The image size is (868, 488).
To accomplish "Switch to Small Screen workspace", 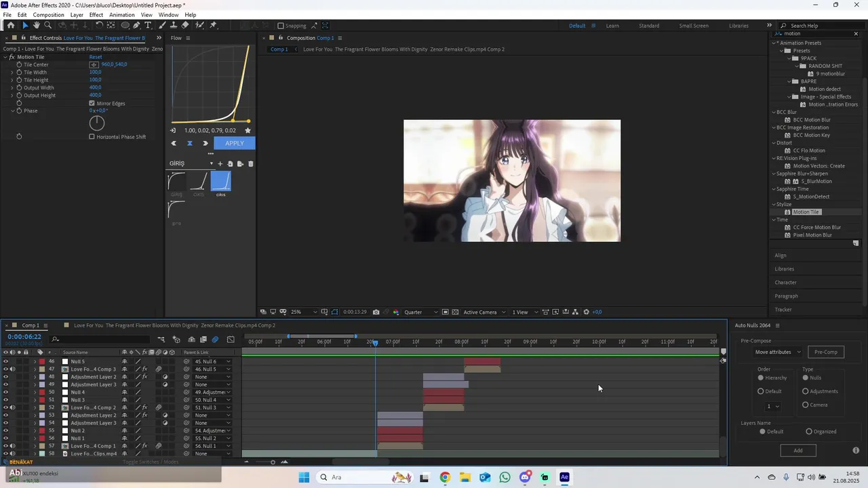I will [694, 26].
